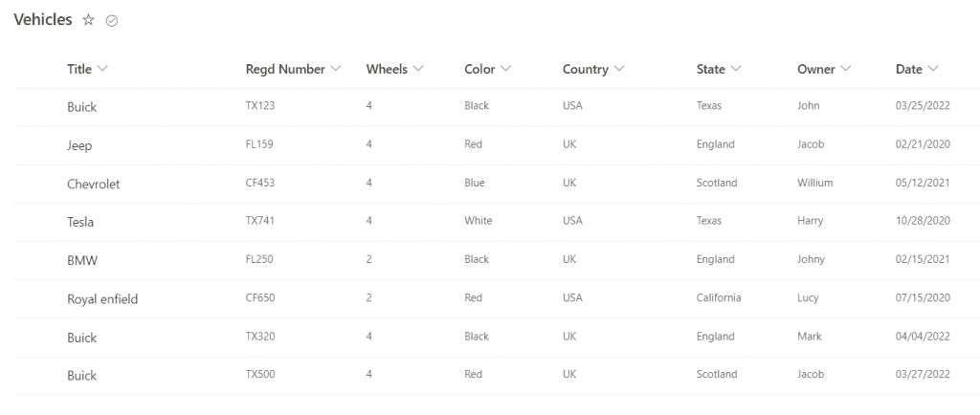Open Color column sort options chevron

[505, 69]
